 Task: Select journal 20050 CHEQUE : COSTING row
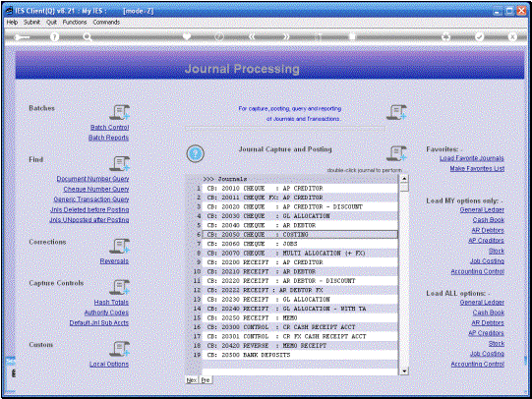coord(300,235)
